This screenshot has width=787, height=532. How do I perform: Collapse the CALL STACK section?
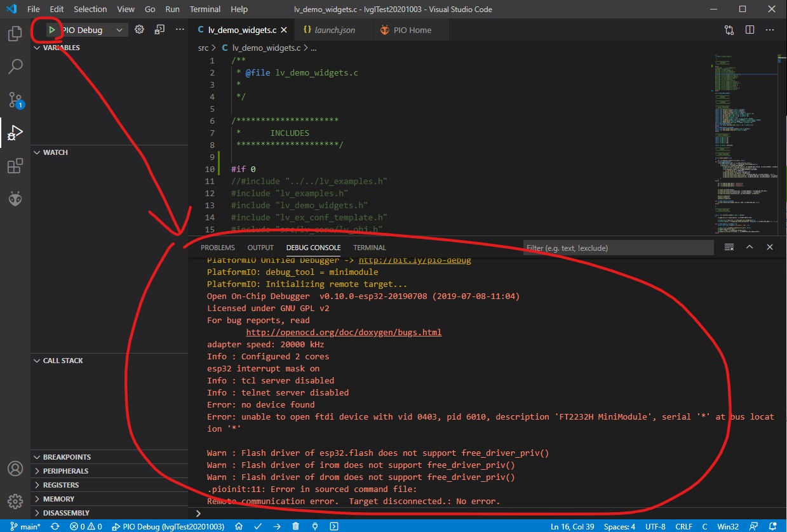pyautogui.click(x=63, y=361)
